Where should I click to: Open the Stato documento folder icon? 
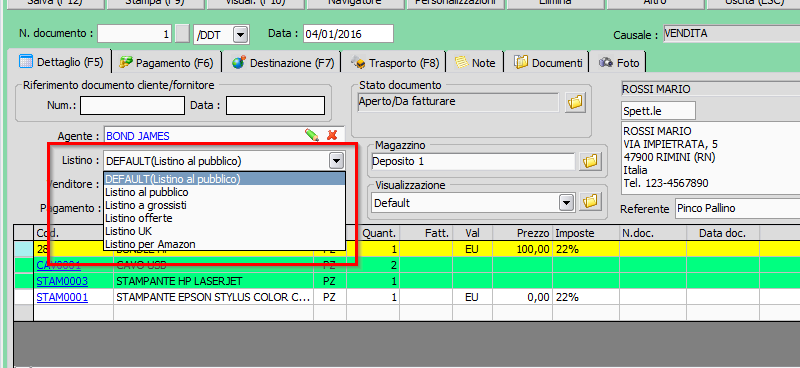click(x=575, y=103)
